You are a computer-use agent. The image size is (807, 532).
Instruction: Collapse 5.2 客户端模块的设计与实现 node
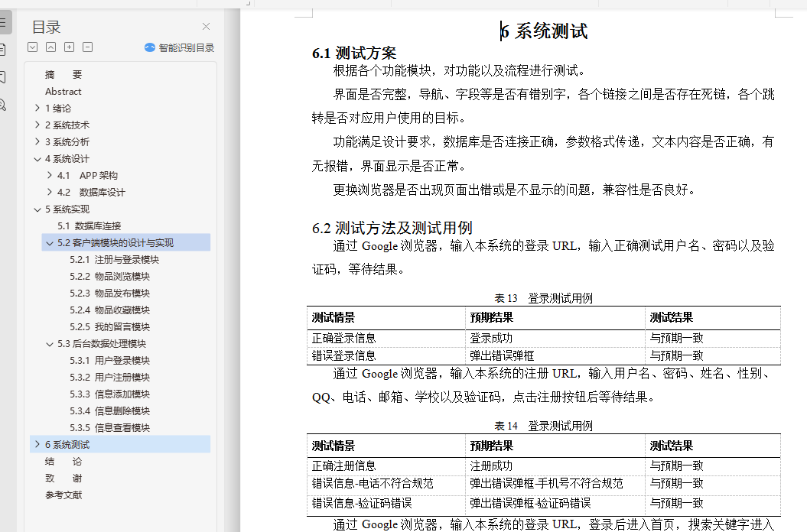pyautogui.click(x=50, y=243)
